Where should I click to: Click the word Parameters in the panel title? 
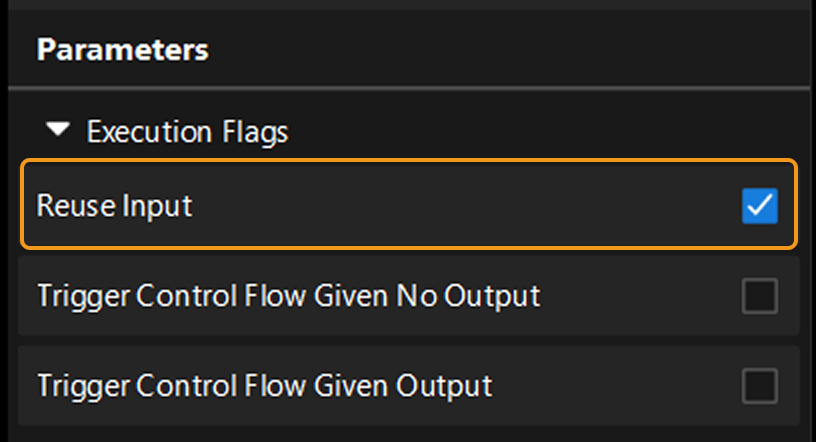tap(122, 50)
